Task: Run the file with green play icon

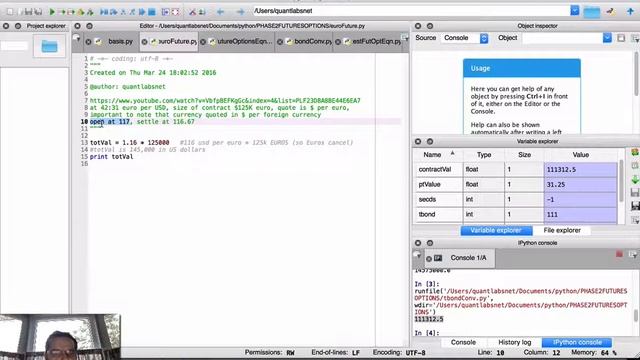Action: [52, 12]
